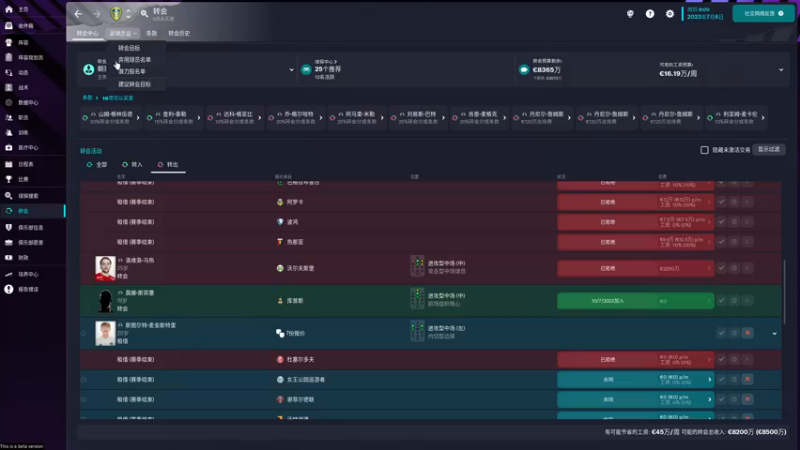Select the 转出 (Out) filter
Screen dimensions: 800x450
[168, 165]
